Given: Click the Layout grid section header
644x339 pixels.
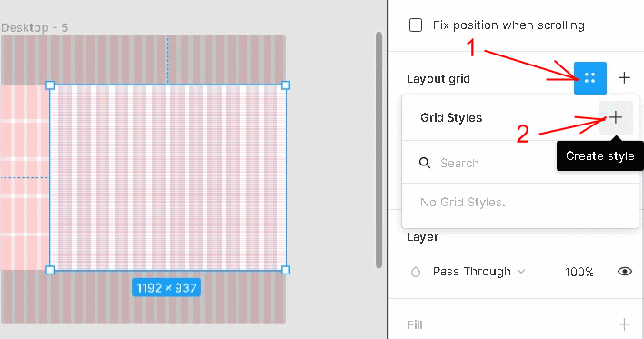Looking at the screenshot, I should click(438, 79).
